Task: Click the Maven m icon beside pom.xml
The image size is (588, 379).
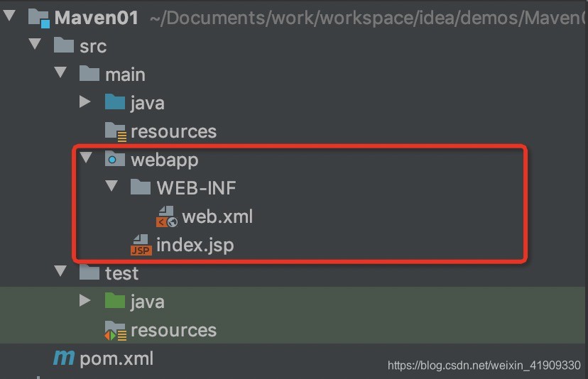Action: [64, 358]
